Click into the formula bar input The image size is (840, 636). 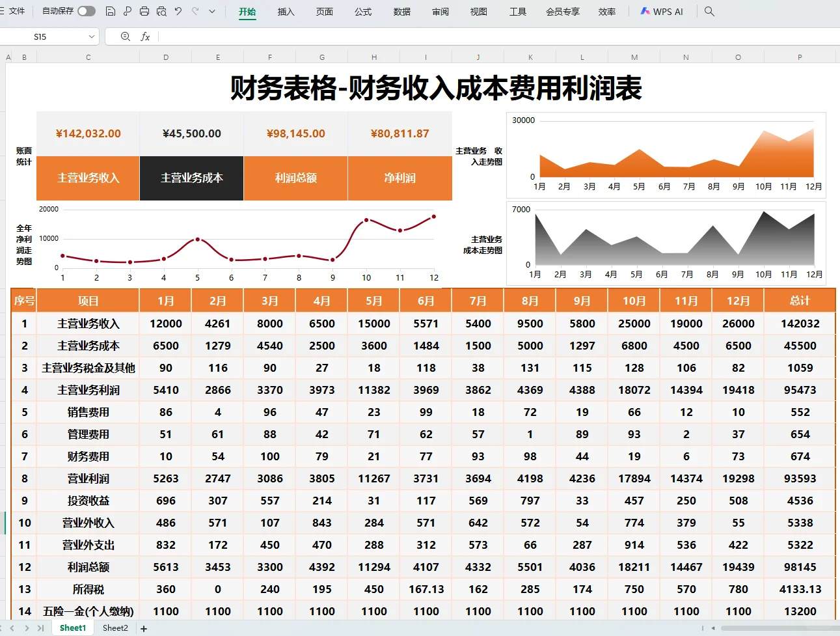(x=498, y=36)
